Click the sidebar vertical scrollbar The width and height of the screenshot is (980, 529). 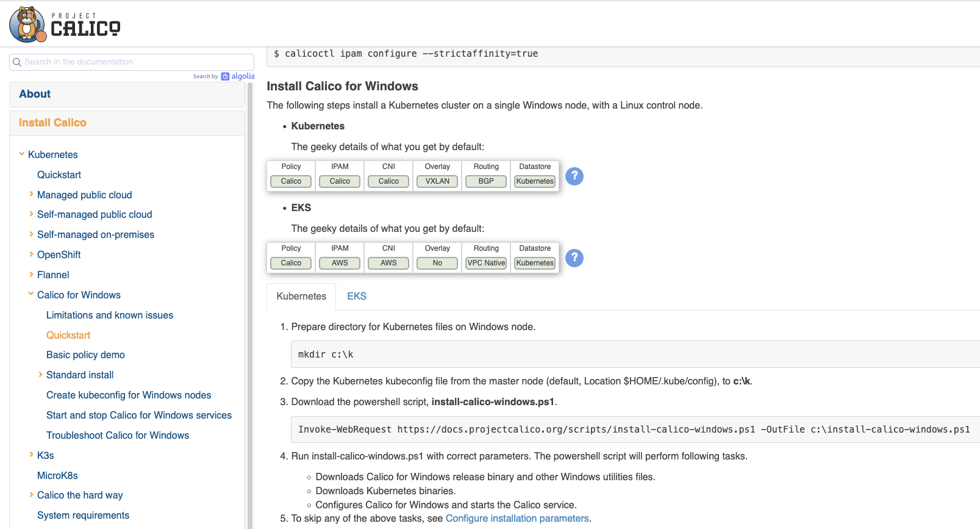[250, 305]
